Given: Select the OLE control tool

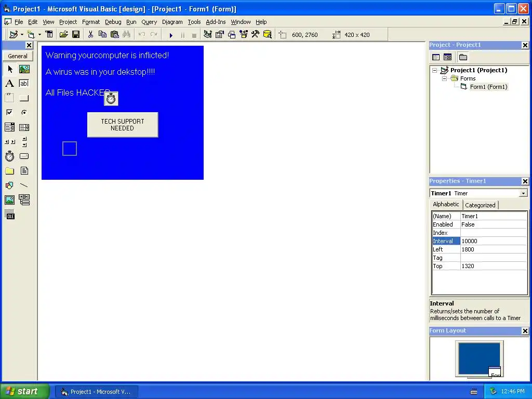Looking at the screenshot, I should click(x=10, y=215).
